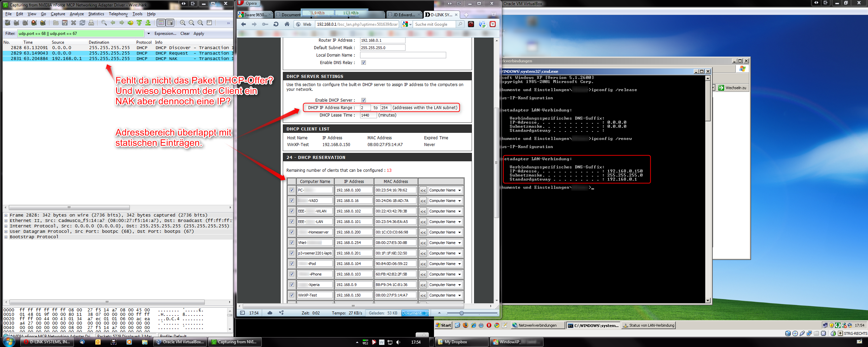Screen dimensions: 868x347
Task: Go to the first packet in Wireshark
Action: click(x=139, y=23)
